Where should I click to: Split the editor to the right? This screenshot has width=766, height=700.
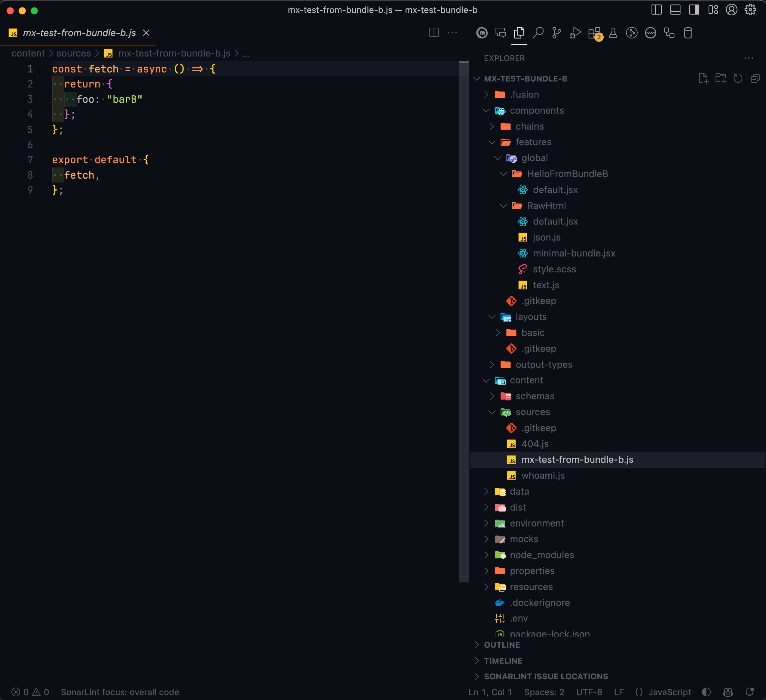click(x=434, y=33)
